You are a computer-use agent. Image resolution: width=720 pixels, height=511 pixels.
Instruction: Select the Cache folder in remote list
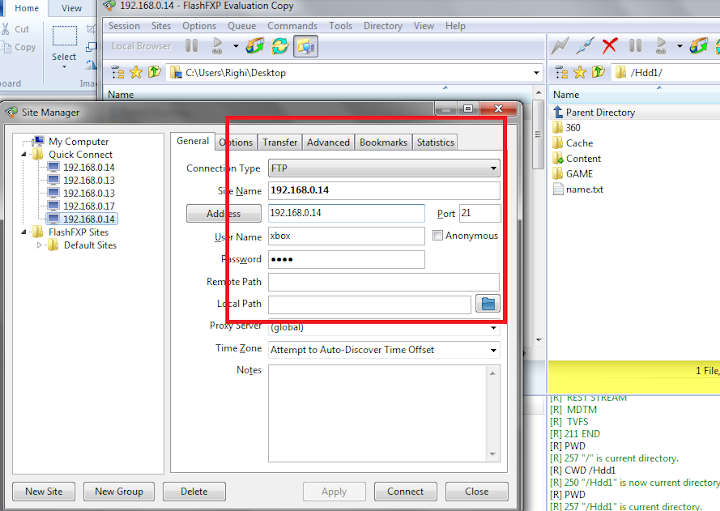[579, 143]
